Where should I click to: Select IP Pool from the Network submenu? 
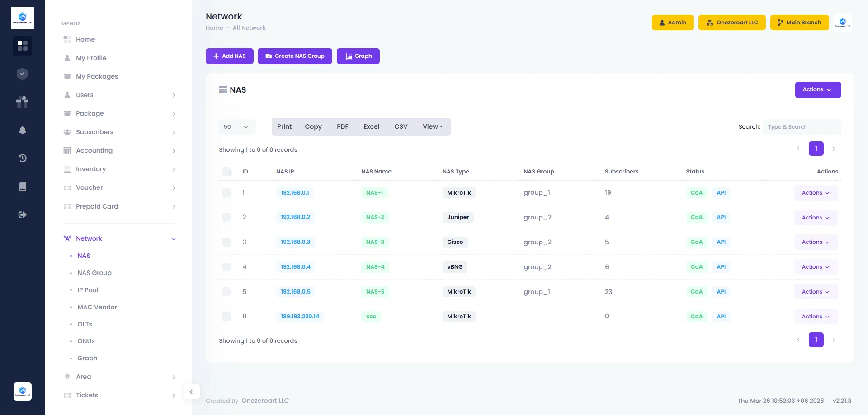[87, 290]
